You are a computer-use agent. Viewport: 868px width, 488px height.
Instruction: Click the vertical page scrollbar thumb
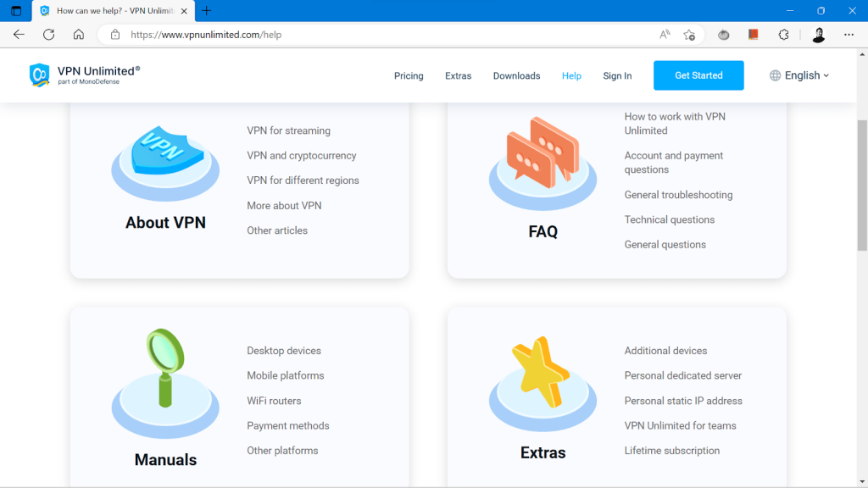tap(862, 185)
